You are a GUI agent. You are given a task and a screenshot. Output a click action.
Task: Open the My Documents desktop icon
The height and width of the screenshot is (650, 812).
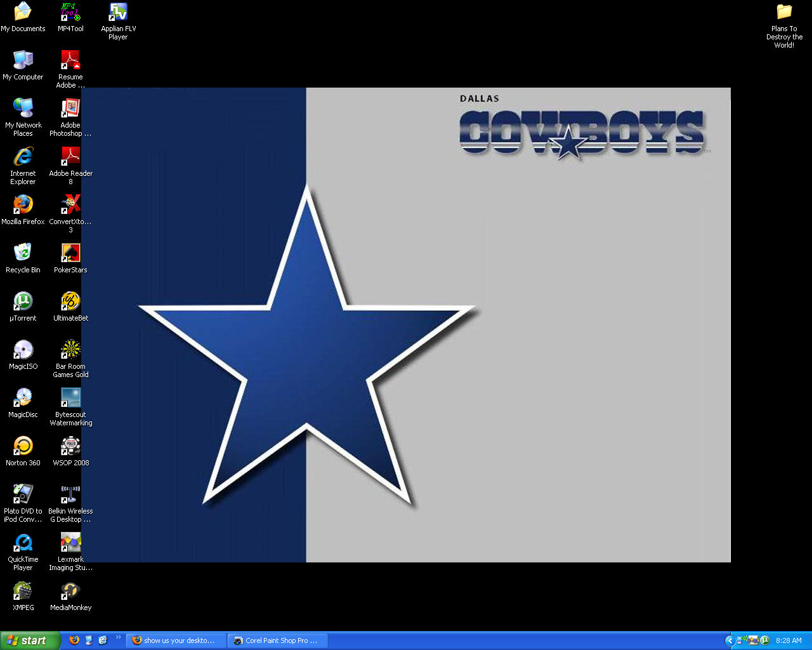coord(23,17)
